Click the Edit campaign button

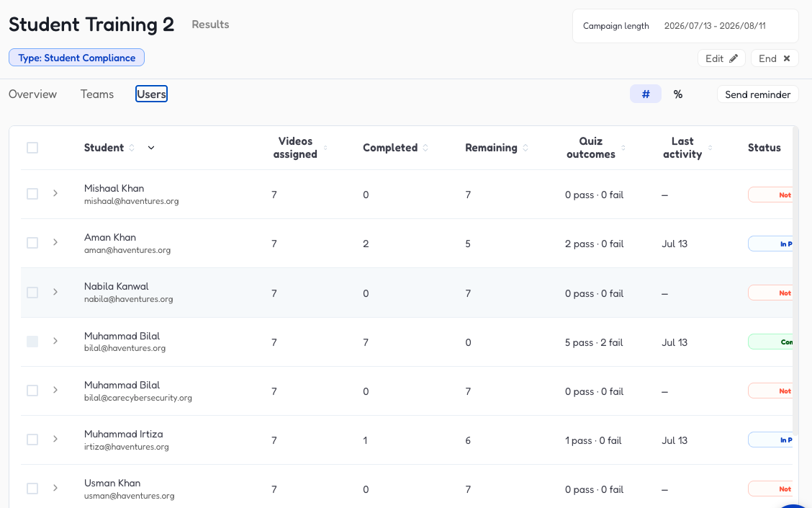[x=721, y=58]
